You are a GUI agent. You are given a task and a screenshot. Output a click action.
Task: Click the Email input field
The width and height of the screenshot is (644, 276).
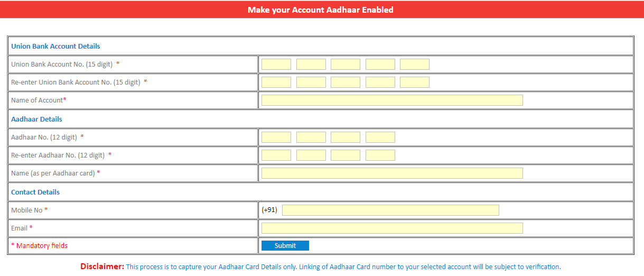click(391, 228)
